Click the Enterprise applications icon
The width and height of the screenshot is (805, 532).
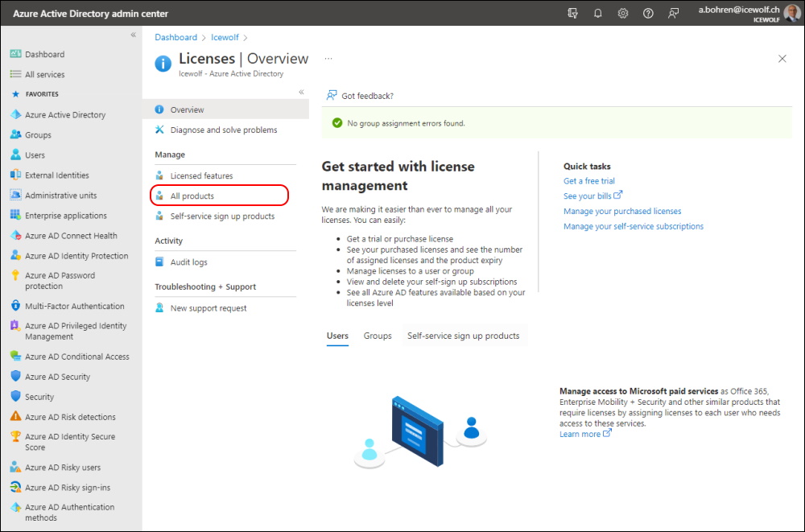click(15, 215)
